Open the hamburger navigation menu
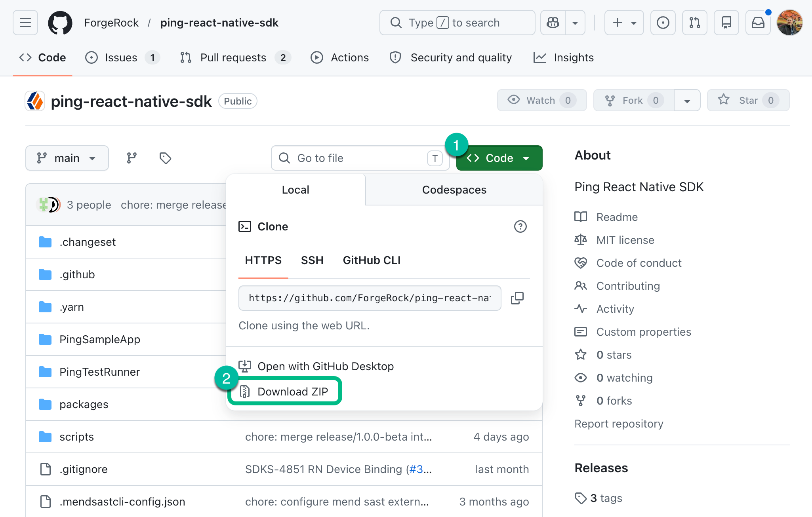The width and height of the screenshot is (812, 517). (x=25, y=23)
